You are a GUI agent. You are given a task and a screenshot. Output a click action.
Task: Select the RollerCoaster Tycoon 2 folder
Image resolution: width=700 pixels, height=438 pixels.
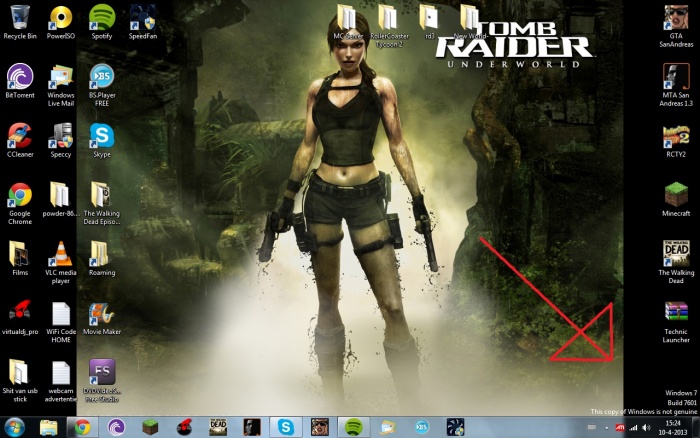(x=389, y=26)
